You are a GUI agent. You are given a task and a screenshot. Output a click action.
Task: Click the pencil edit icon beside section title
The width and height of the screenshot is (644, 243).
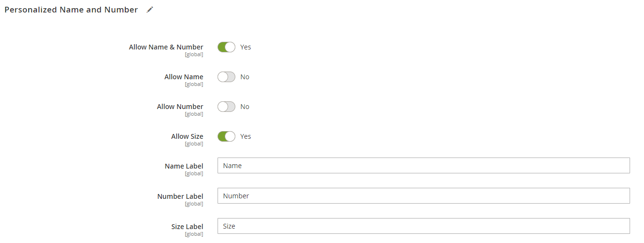tap(150, 10)
